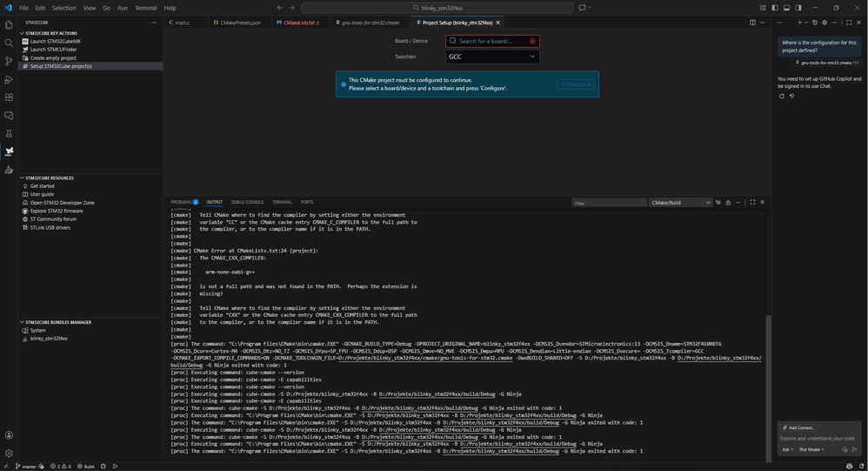Click the output panel vertical scrollbar
Viewport: 868px width, 471px height.
(x=768, y=388)
